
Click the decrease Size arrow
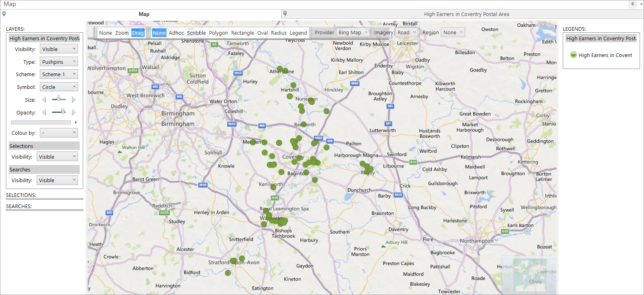tap(44, 100)
